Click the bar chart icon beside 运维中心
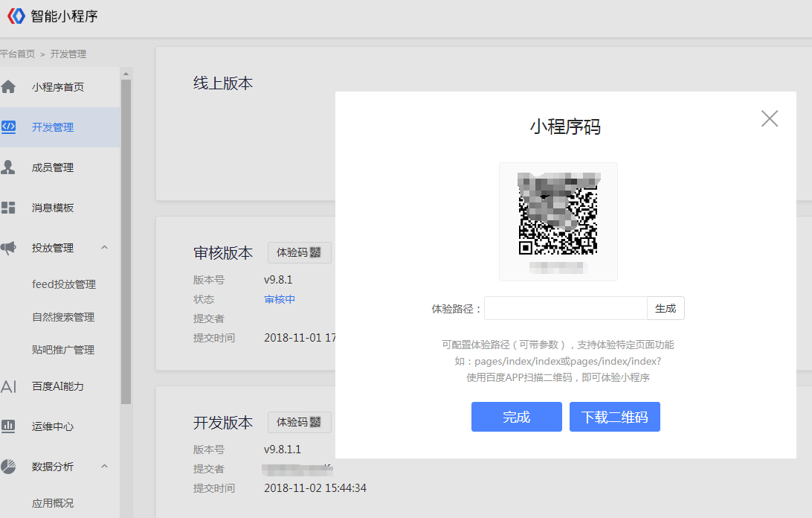 point(8,426)
